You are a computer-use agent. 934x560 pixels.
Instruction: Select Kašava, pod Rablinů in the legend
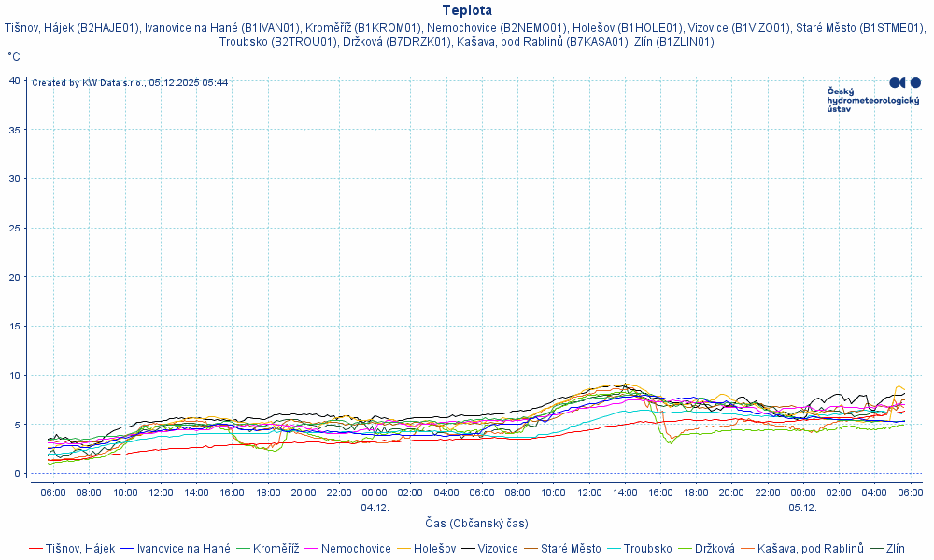click(810, 549)
